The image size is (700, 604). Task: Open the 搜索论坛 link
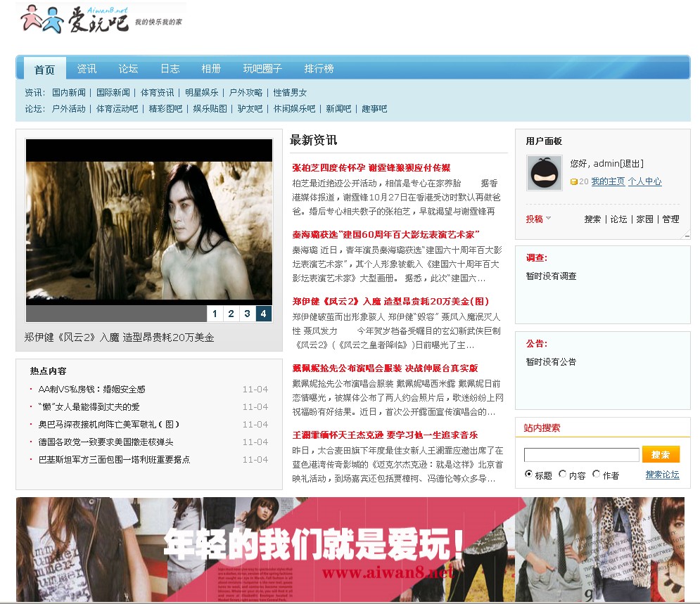(x=663, y=475)
